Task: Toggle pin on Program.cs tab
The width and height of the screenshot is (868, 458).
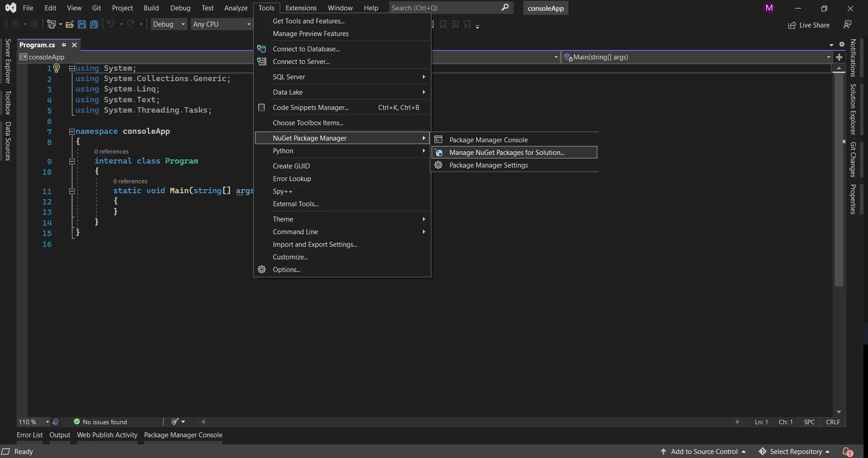Action: (64, 45)
